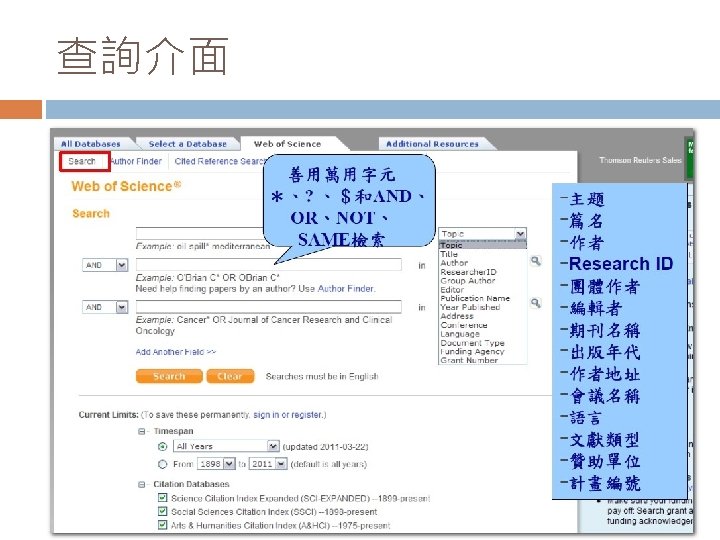Open the 2011 end year dropdown
The image size is (720, 540).
[268, 464]
